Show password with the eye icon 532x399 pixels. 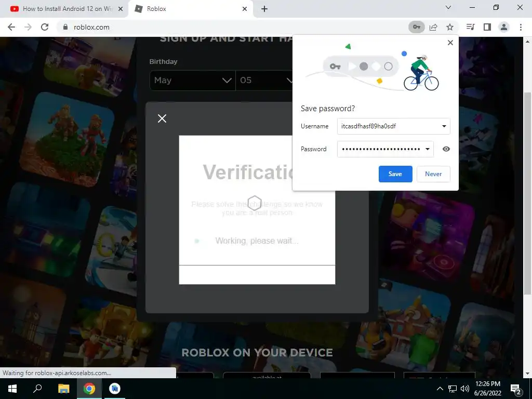tap(446, 149)
